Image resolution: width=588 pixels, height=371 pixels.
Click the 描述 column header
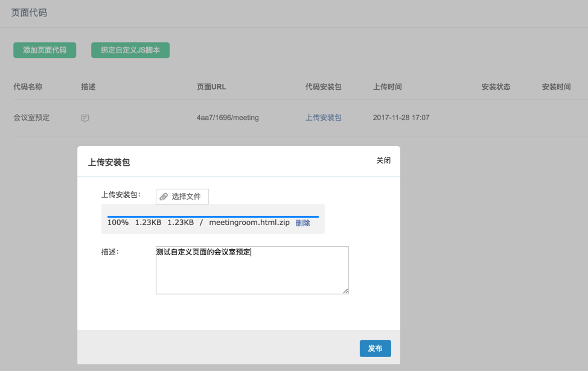tap(88, 87)
